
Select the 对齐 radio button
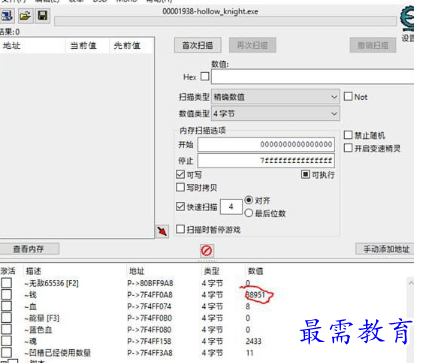249,200
